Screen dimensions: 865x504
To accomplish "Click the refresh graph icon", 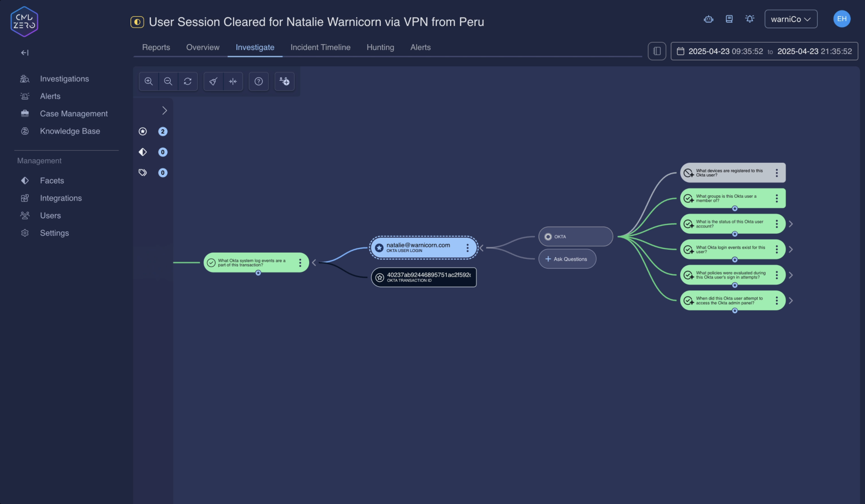I will pos(188,81).
